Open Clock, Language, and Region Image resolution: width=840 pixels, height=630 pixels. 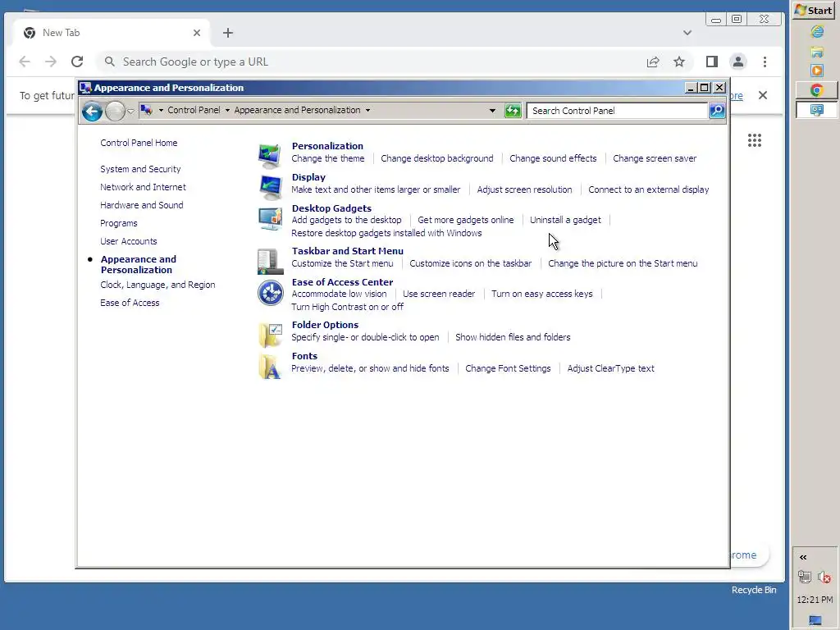[157, 285]
